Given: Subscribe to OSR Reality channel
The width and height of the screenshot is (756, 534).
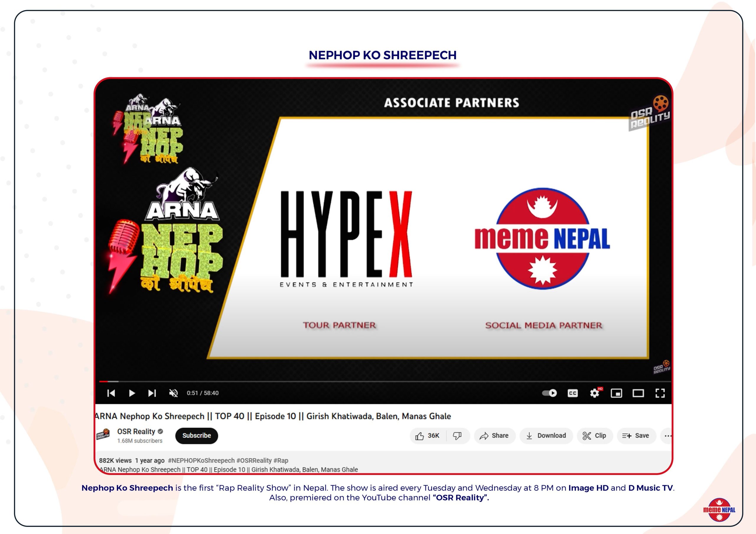Looking at the screenshot, I should tap(197, 436).
